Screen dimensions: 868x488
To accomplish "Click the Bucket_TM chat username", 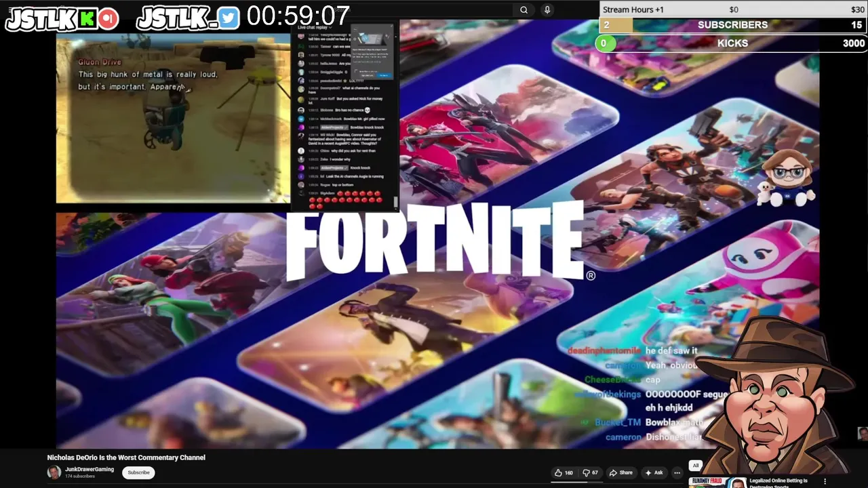I will click(618, 422).
